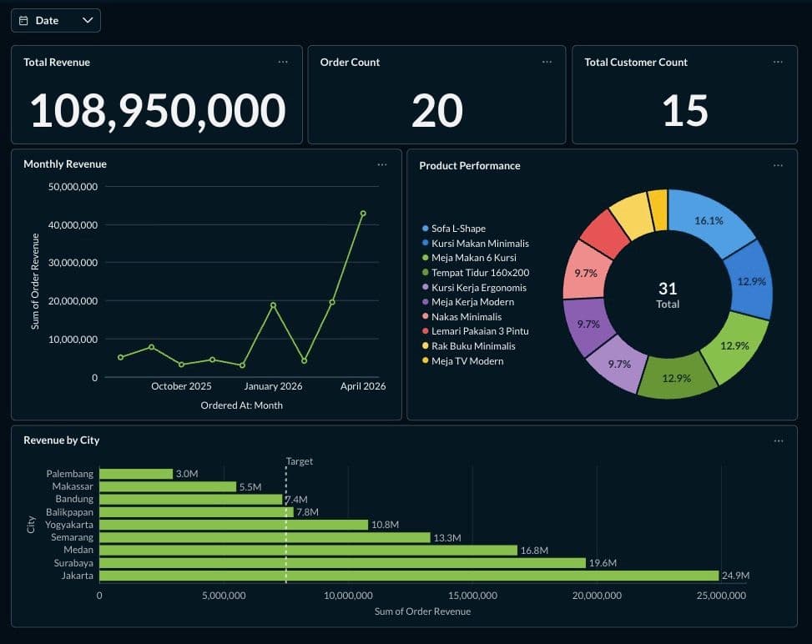Click the Medan revenue bar
812x644 pixels.
click(x=308, y=550)
